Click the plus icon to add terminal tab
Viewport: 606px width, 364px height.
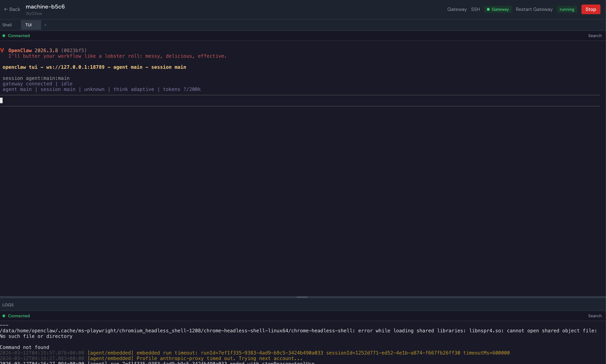click(45, 25)
